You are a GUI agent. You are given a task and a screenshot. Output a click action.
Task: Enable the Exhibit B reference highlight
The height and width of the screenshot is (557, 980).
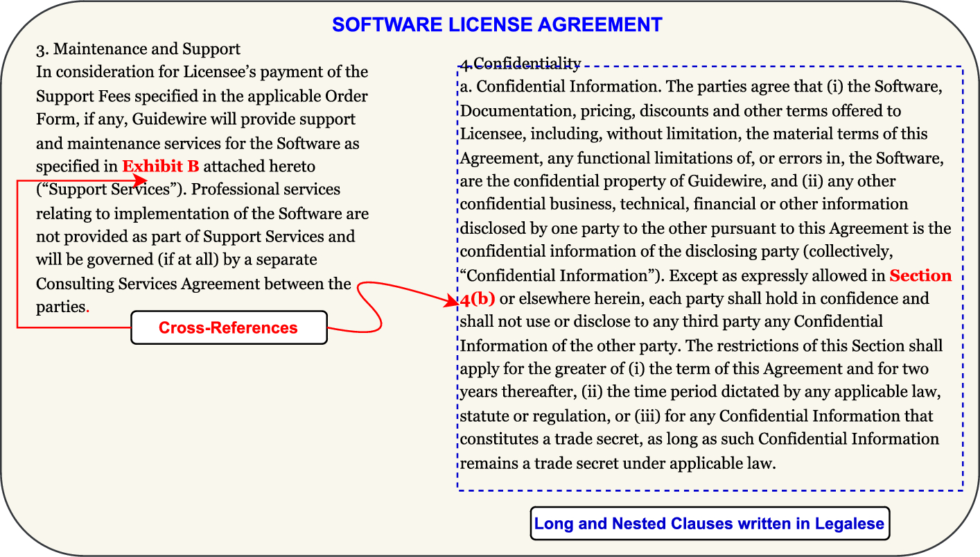pyautogui.click(x=161, y=166)
